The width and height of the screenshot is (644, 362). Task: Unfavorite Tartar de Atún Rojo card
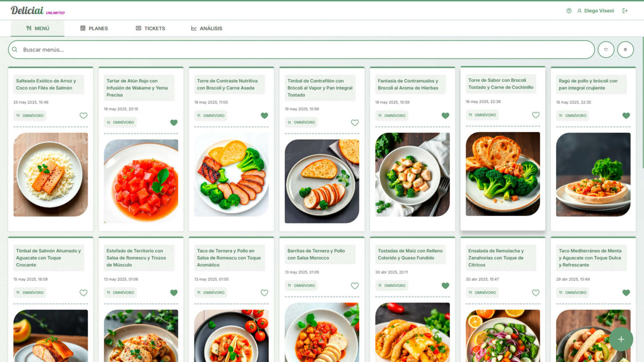pyautogui.click(x=174, y=122)
